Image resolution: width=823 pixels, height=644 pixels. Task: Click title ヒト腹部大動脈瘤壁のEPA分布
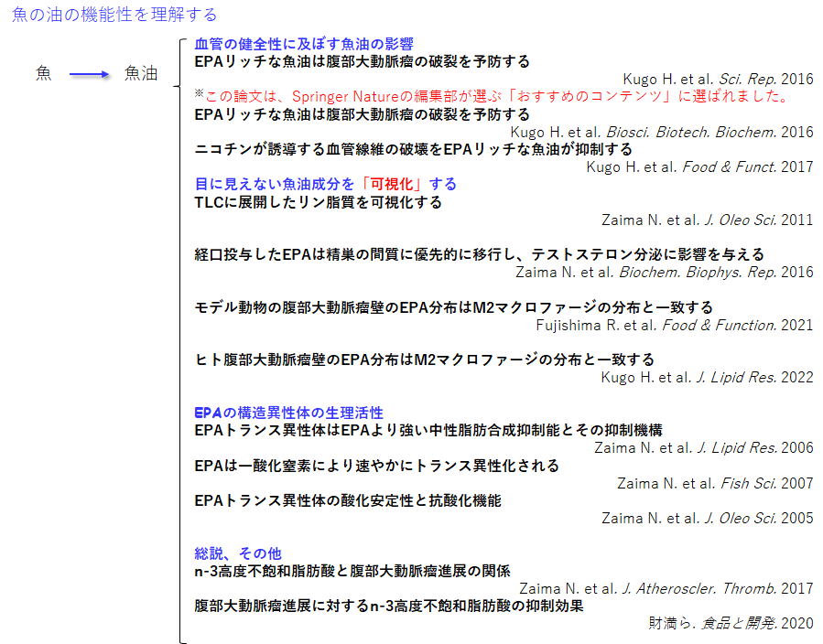425,360
